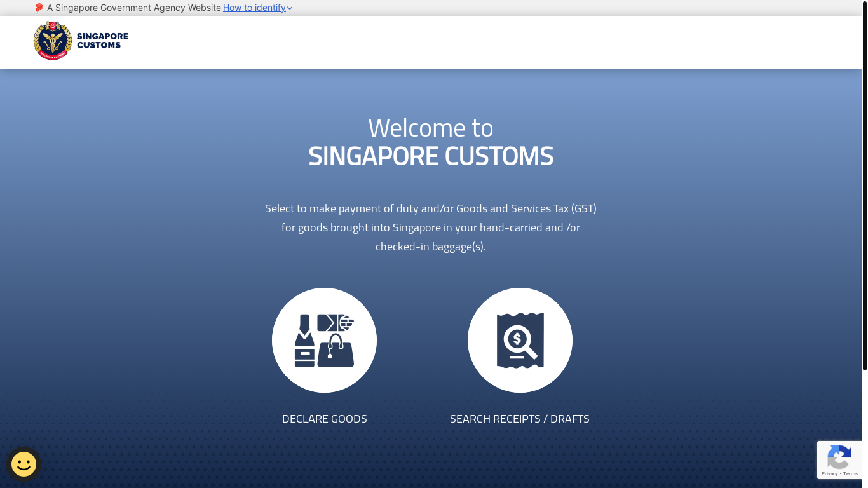The width and height of the screenshot is (868, 488).
Task: Click the bold SINGAPORE CUSTOMS main heading
Action: (x=430, y=156)
